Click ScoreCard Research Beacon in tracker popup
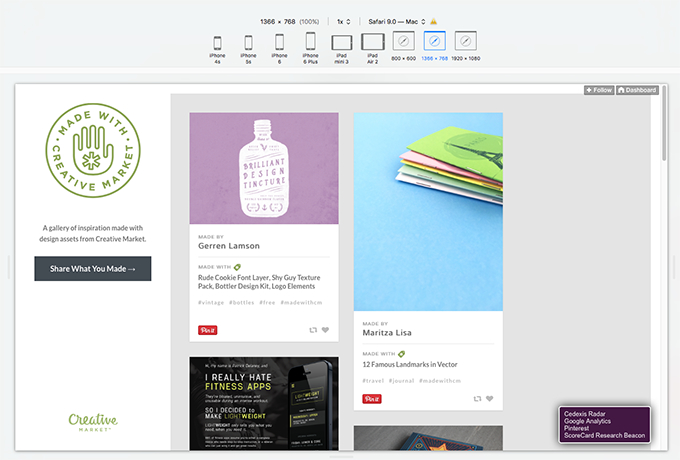 pyautogui.click(x=605, y=435)
